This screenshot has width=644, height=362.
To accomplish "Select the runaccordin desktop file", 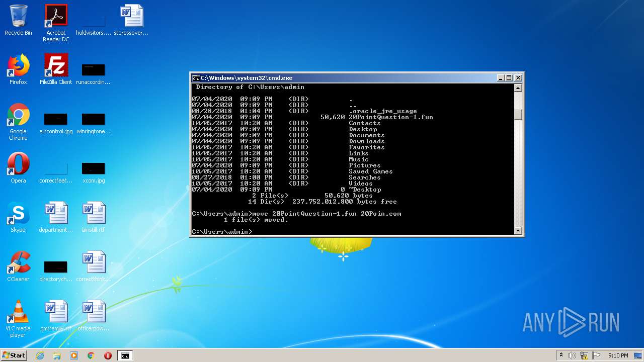I will pos(94,73).
